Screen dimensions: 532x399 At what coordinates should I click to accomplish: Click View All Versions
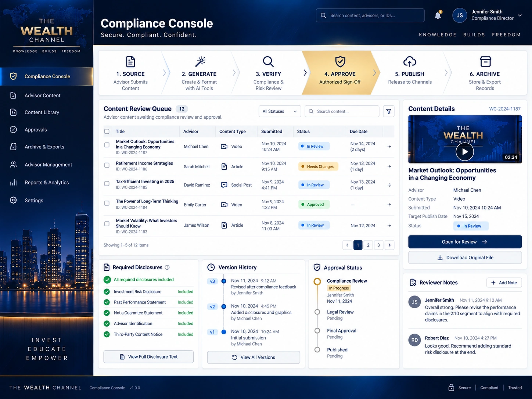254,357
